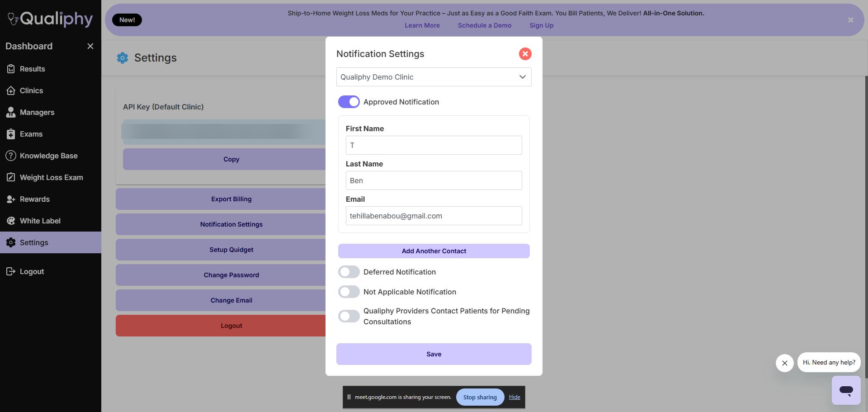Click the Clinics house icon
Viewport: 868px width, 412px height.
point(11,90)
